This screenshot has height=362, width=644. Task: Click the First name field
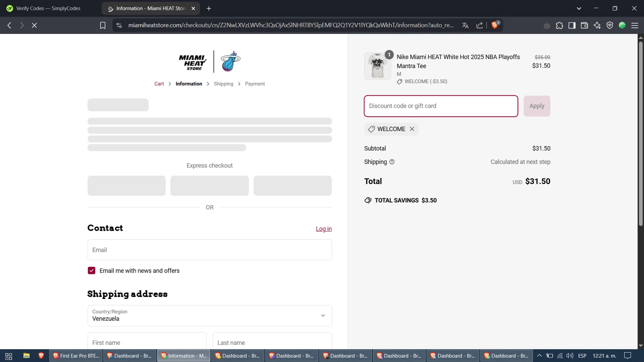point(147,342)
